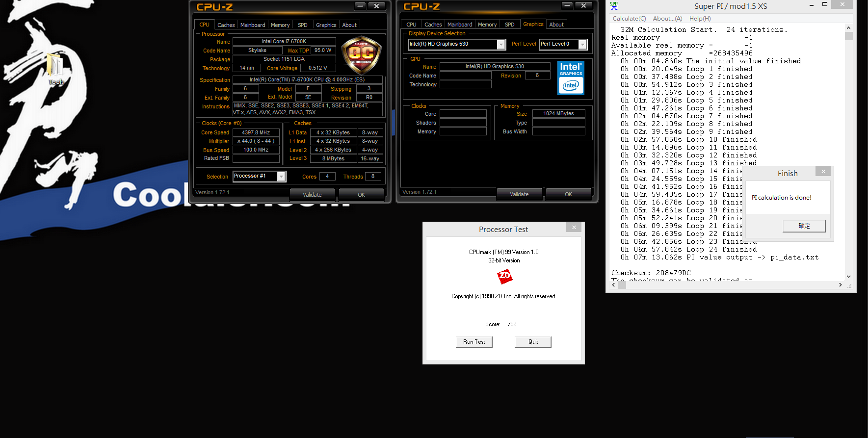Click the Core Speed 4397.8 MHz field
This screenshot has height=438, width=868.
pos(256,132)
